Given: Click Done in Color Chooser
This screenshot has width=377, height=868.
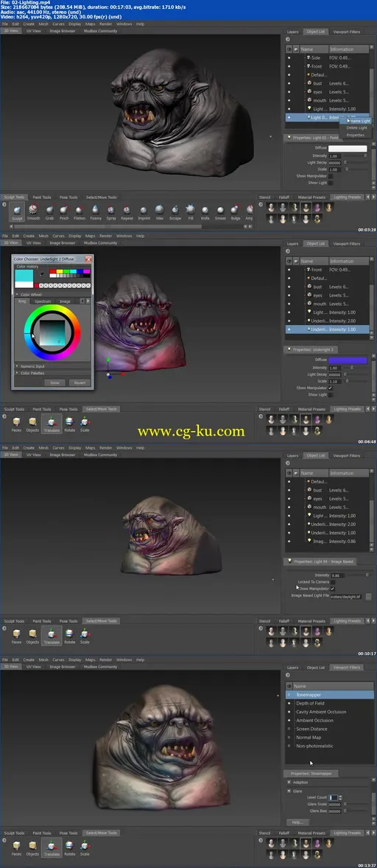Looking at the screenshot, I should pos(54,382).
